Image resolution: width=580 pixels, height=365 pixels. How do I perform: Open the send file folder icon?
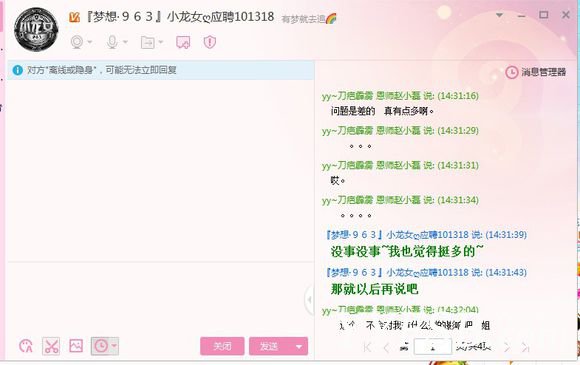pos(148,43)
